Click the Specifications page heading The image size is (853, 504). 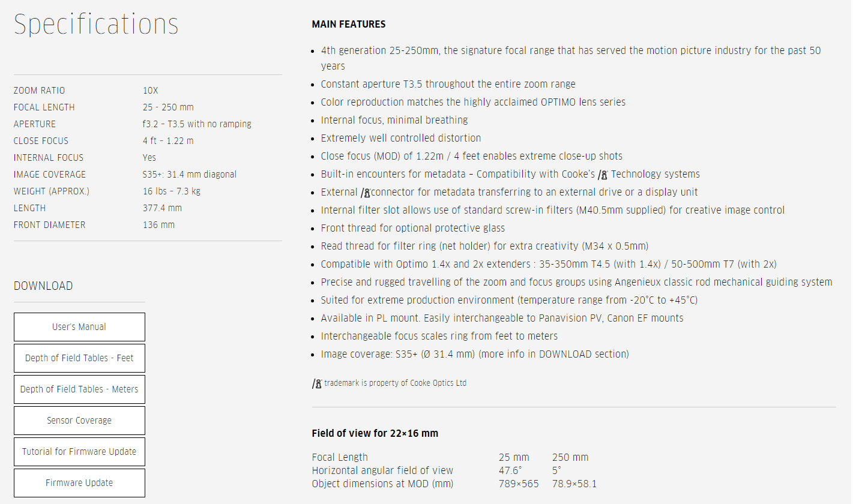pos(96,25)
